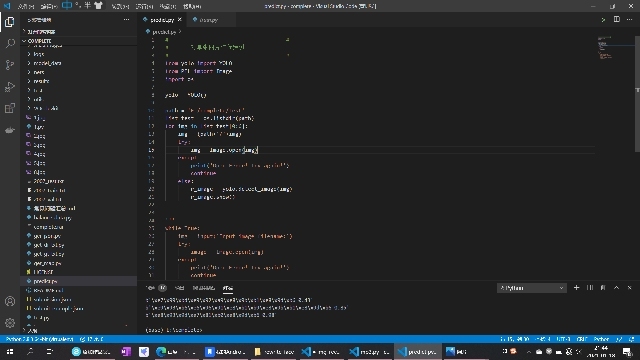Viewport: 640px width, 360px height.
Task: Open the Source Control view
Action: tap(10, 65)
